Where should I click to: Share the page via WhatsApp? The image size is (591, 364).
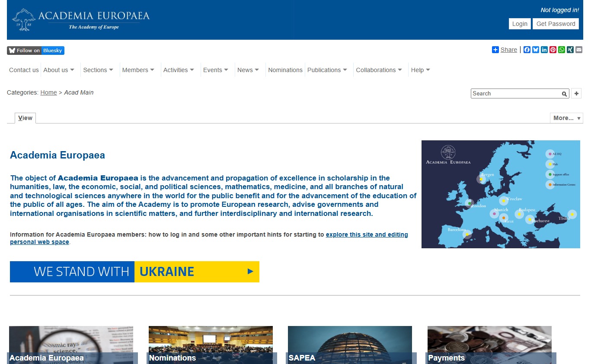coord(562,50)
